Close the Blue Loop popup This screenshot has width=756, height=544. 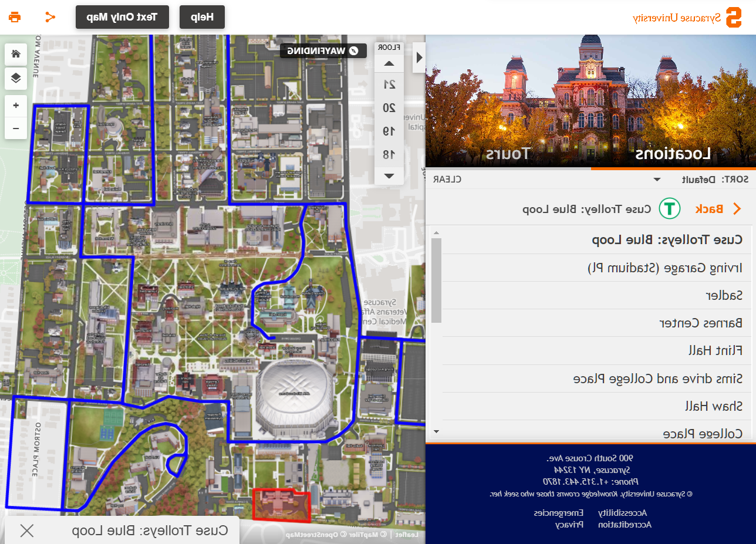(27, 531)
